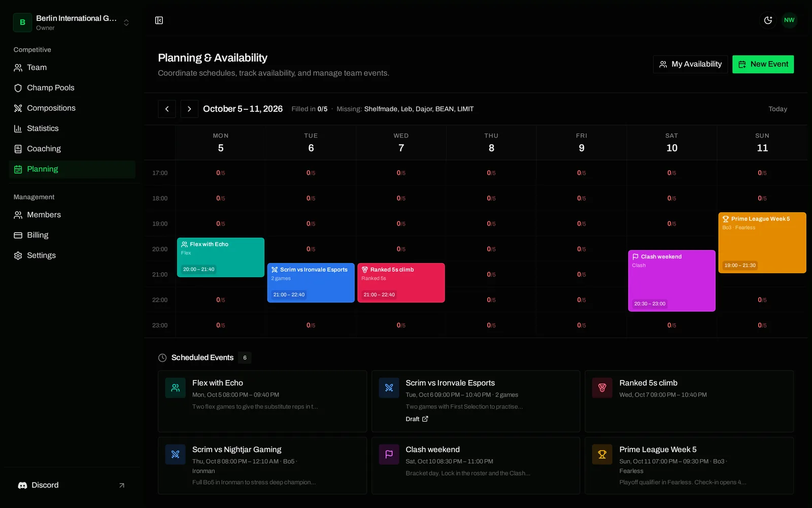The image size is (812, 508).
Task: Click the Planning calendar icon in sidebar
Action: 18,169
